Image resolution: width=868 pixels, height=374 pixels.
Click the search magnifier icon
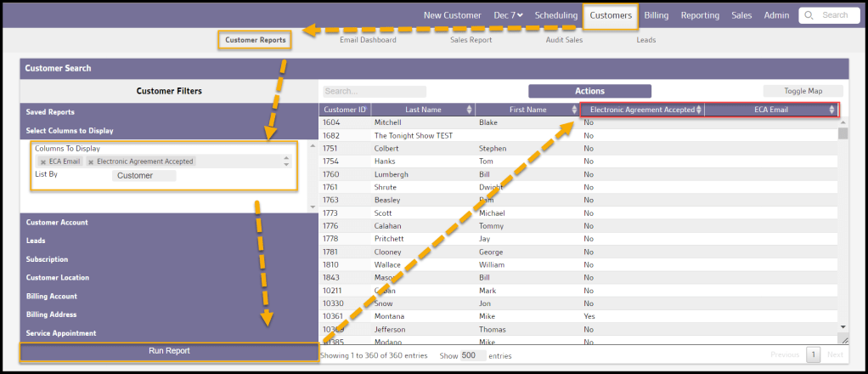809,15
